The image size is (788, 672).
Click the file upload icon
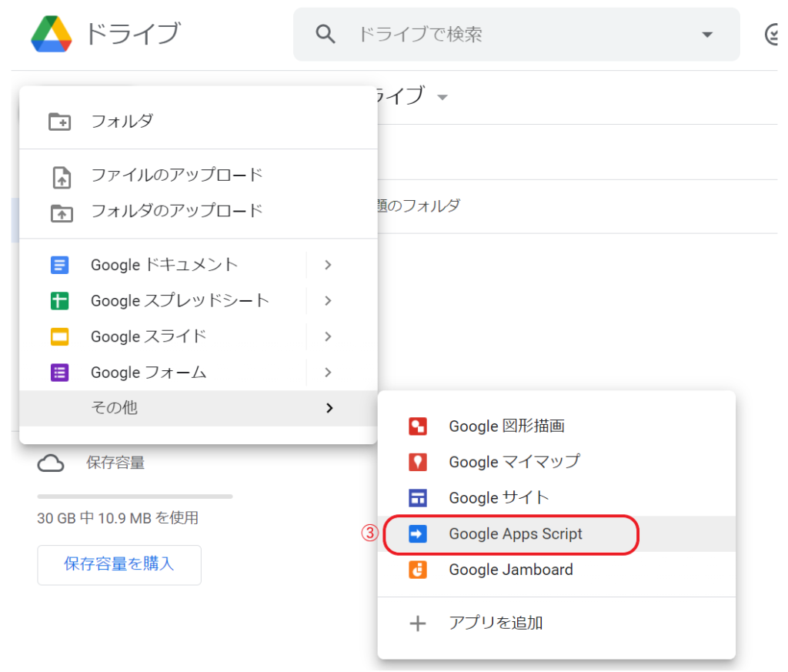tap(62, 177)
